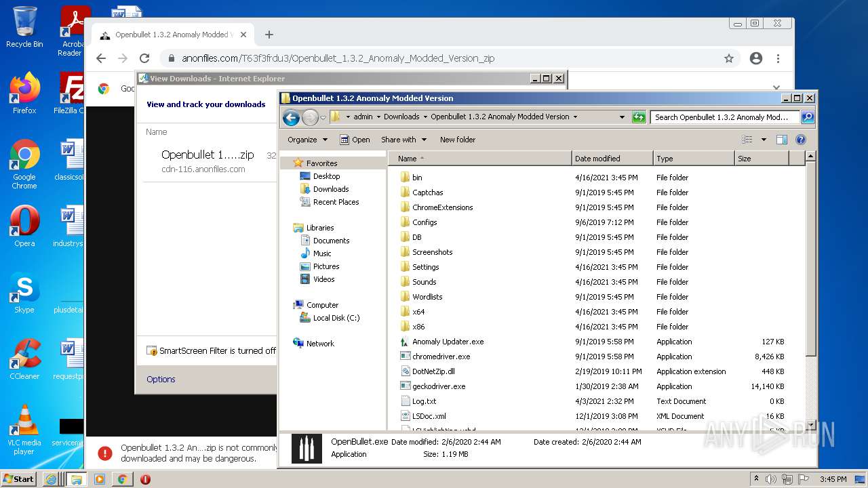Open the address bar history dropdown arrow
This screenshot has height=488, width=868.
click(622, 117)
